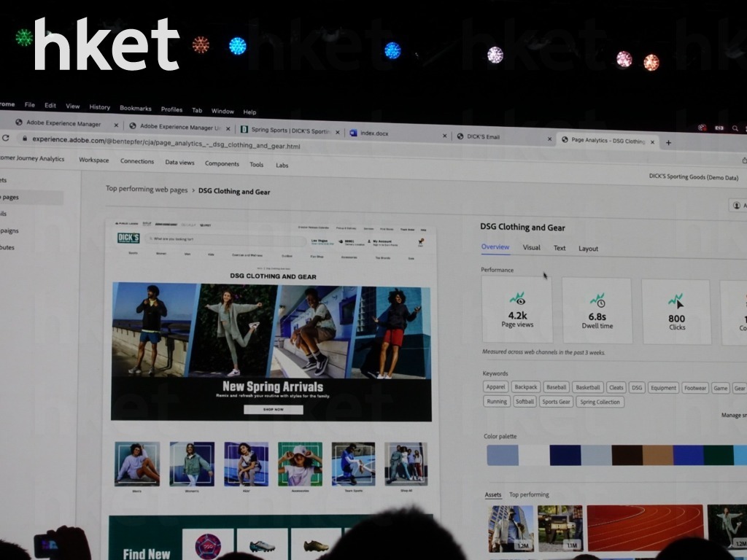747x560 pixels.
Task: Open a new browser tab with plus icon
Action: (x=668, y=142)
